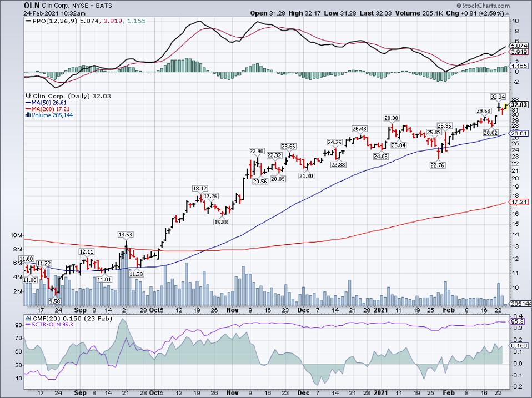Click the yellow-highlighted latest price bar

pyautogui.click(x=506, y=107)
